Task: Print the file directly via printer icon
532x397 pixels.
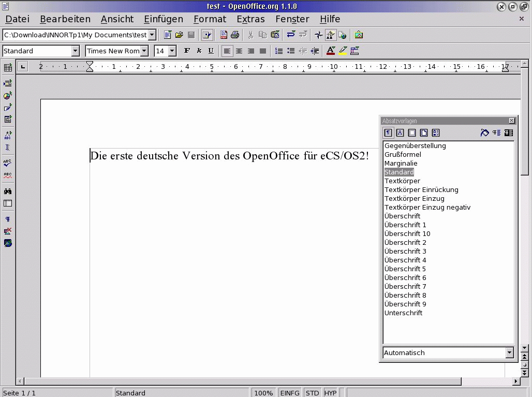Action: coord(235,35)
